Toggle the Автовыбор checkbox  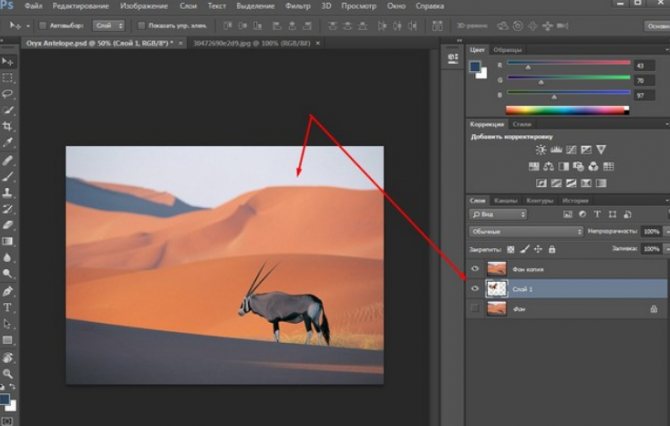tap(43, 26)
